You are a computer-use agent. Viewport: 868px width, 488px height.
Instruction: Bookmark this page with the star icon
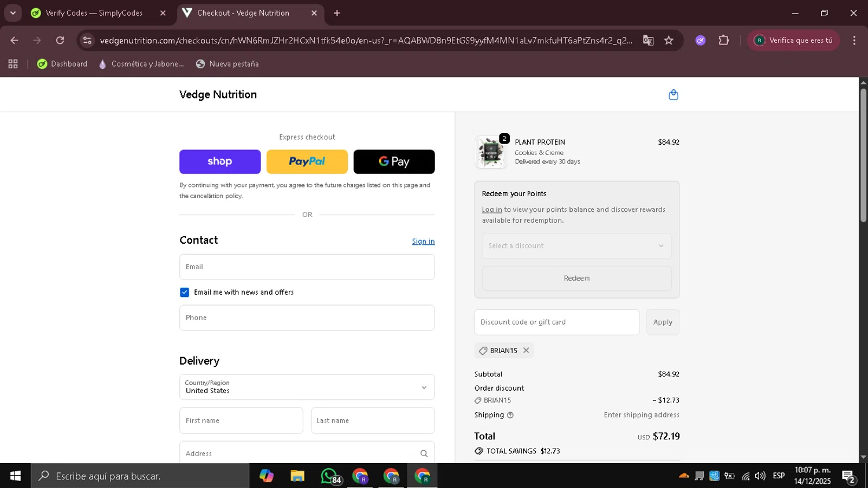click(669, 41)
